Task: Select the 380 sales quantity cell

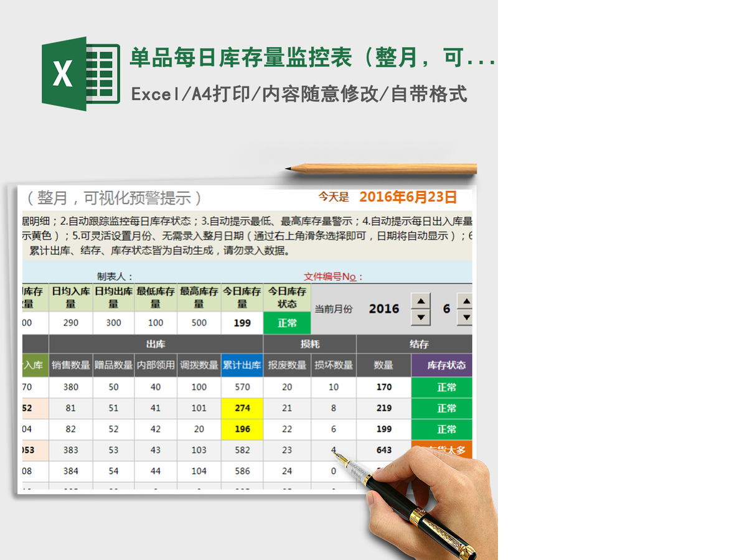Action: (71, 387)
